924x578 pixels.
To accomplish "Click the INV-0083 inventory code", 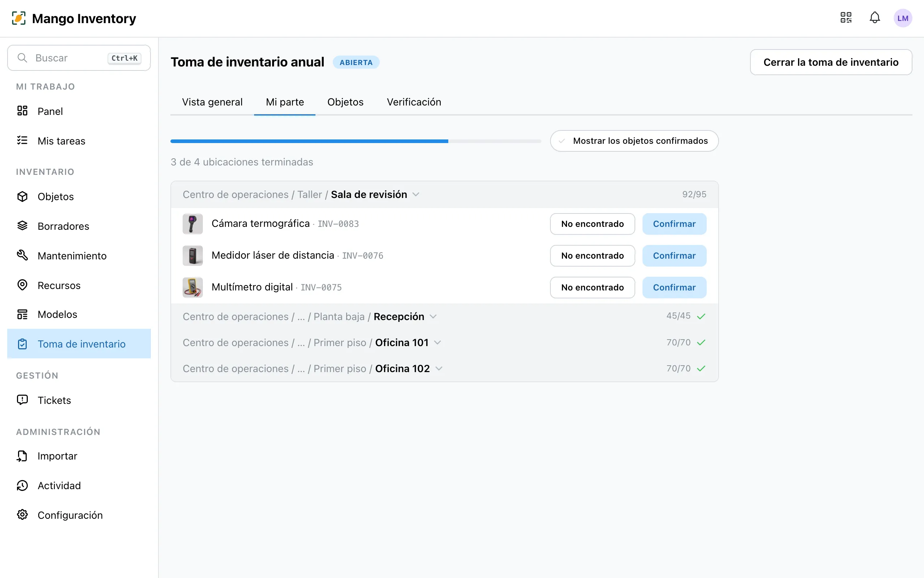I will tap(338, 224).
